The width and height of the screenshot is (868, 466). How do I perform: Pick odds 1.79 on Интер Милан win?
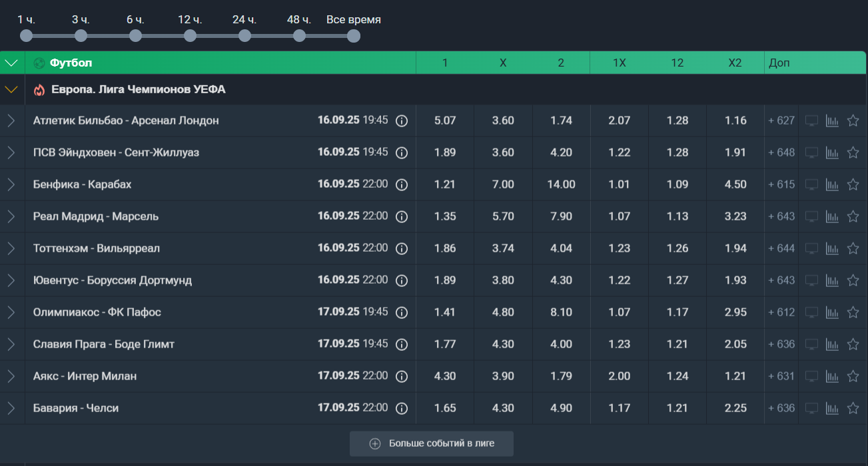point(561,376)
